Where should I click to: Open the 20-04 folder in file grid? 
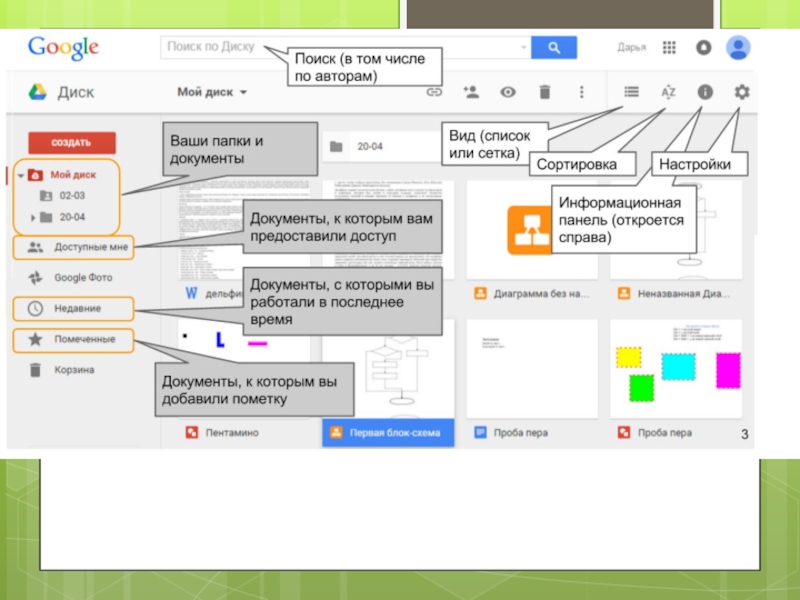[382, 146]
